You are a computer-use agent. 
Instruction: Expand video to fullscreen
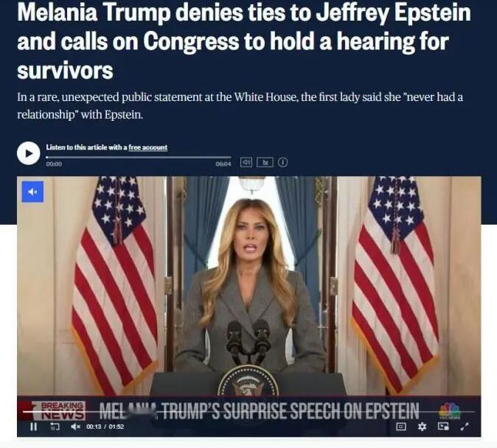465,427
